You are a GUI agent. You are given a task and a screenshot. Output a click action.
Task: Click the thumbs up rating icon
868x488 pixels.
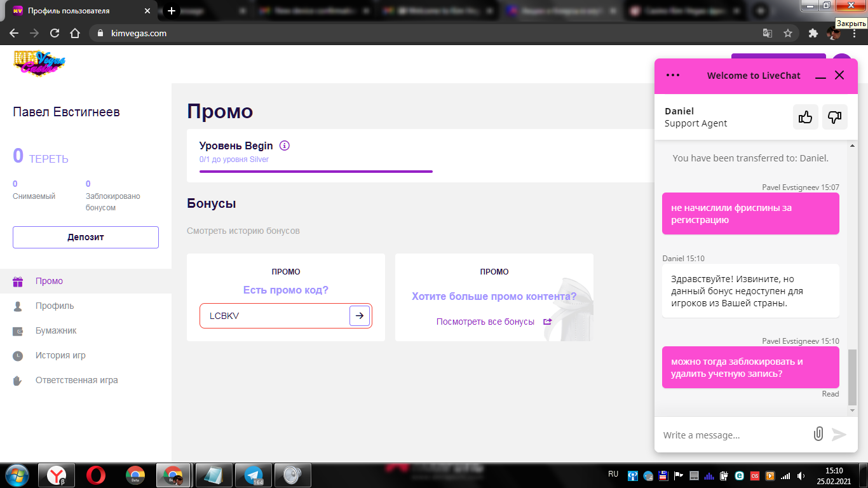[806, 117]
